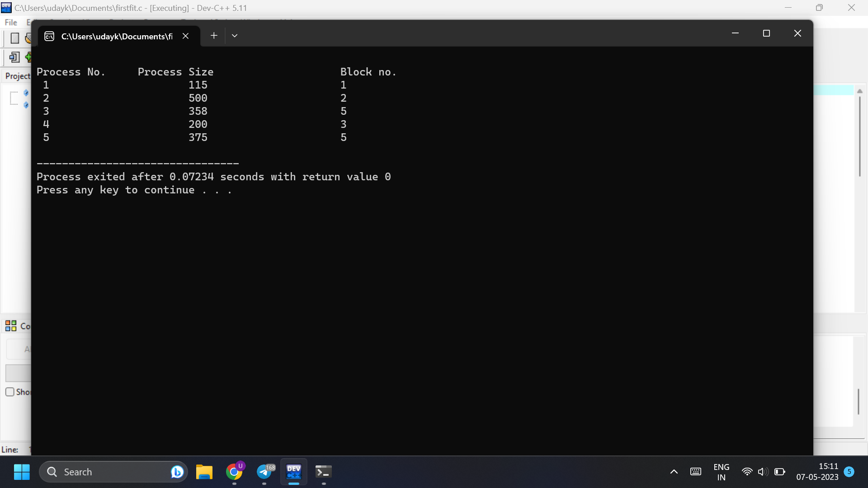Viewport: 868px width, 488px height.
Task: Open the command prompt icon on the terminal tab
Action: click(49, 36)
